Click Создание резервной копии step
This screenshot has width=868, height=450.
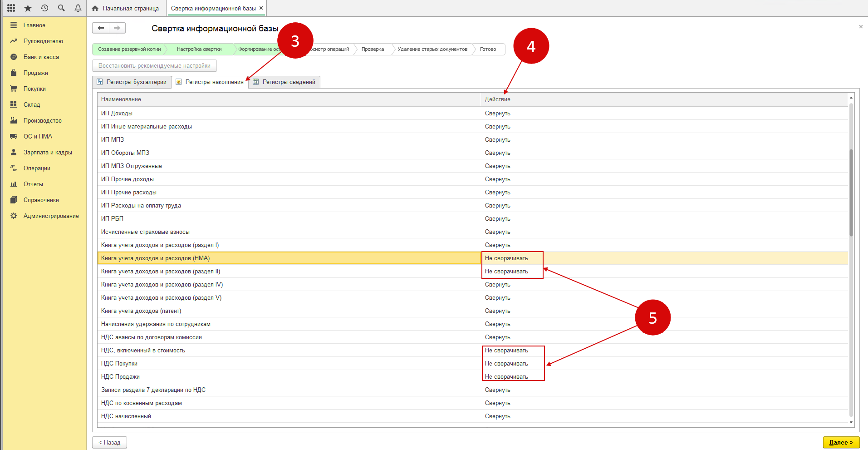[x=129, y=49]
